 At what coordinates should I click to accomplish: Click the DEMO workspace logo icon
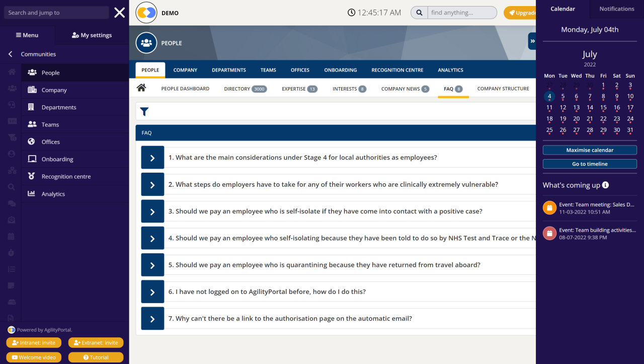(146, 12)
